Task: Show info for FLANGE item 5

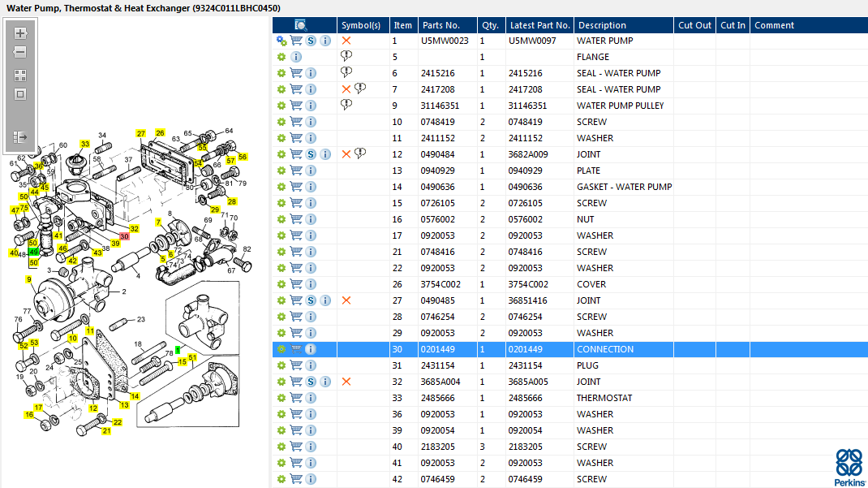Action: point(296,57)
